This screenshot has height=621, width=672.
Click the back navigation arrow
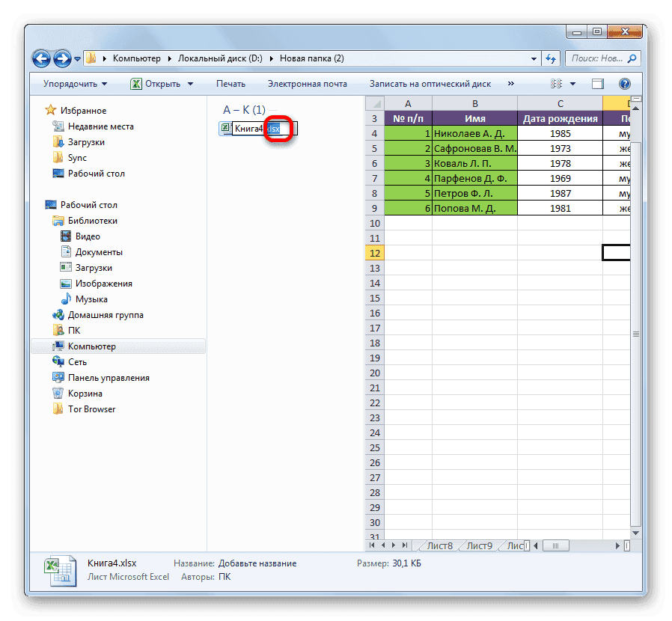click(x=41, y=58)
